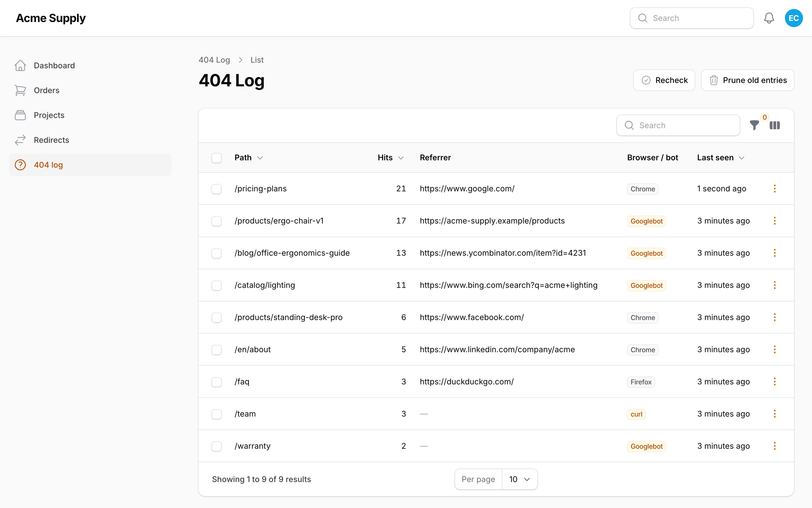Open the Per page 10 dropdown
Image resolution: width=812 pixels, height=508 pixels.
pos(519,479)
